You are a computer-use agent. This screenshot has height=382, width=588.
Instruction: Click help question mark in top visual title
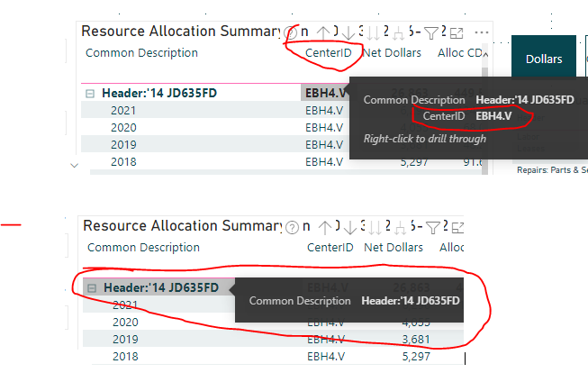point(291,33)
